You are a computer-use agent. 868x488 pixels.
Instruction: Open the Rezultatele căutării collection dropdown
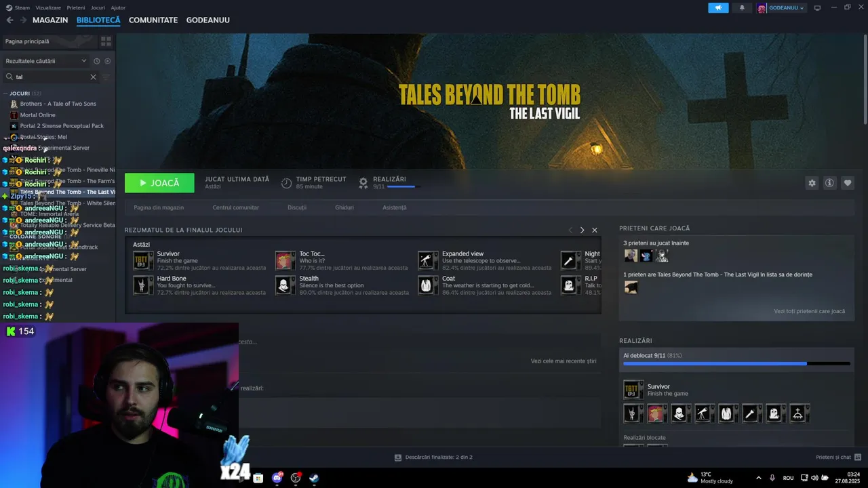46,61
